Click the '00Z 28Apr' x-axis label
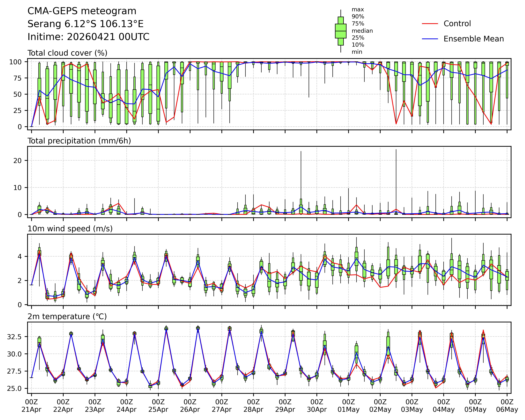This screenshot has height=420, width=525. (253, 405)
